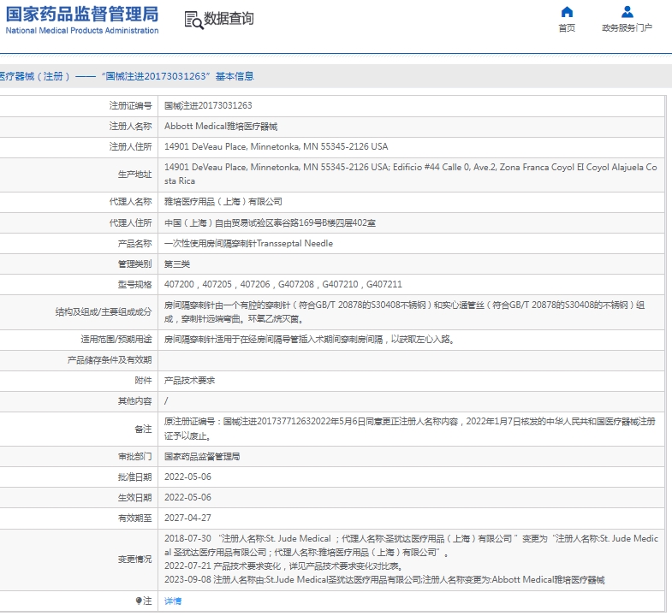Click the 变更情况 field label

[134, 559]
